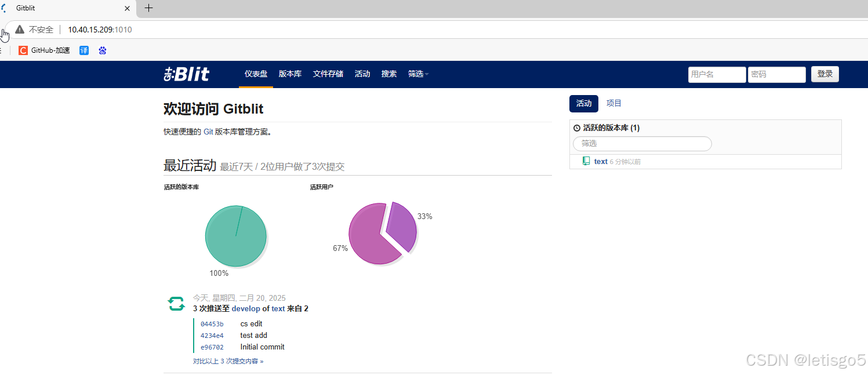Close the Gitblit browser tab
Viewport: 868px width, 375px height.
(x=128, y=8)
